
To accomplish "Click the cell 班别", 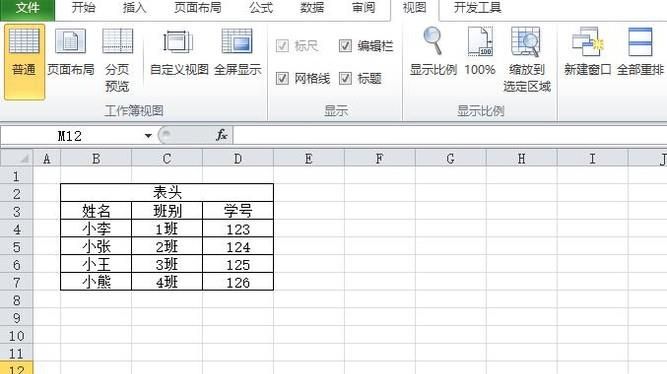I will [167, 211].
